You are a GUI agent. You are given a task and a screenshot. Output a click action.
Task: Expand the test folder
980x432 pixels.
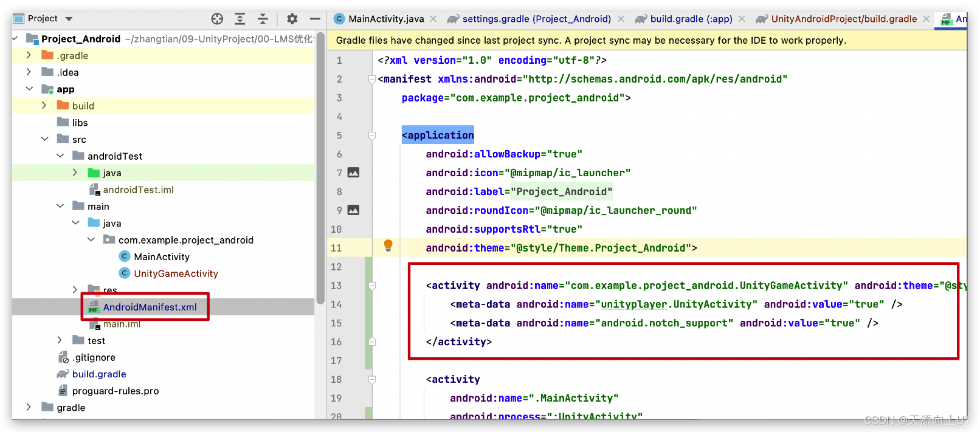click(x=60, y=340)
